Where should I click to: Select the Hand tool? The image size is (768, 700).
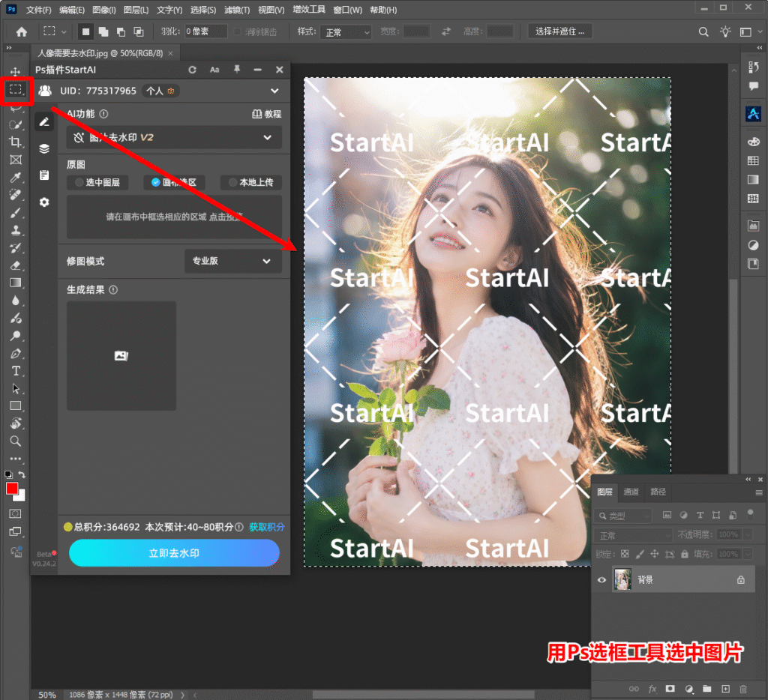coord(15,423)
